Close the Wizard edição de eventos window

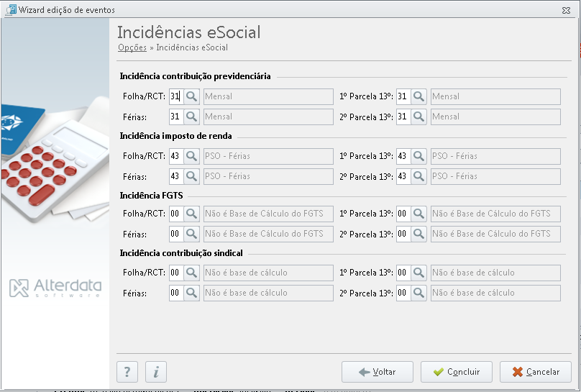point(566,10)
